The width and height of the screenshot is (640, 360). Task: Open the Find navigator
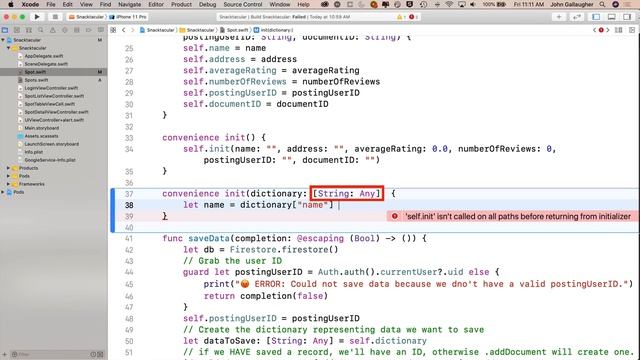pos(40,30)
